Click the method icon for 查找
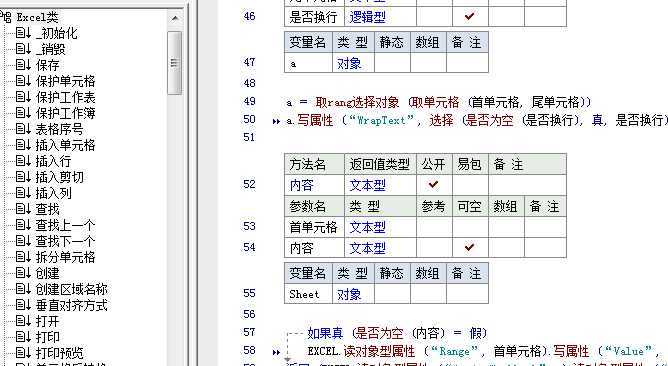Image resolution: width=668 pixels, height=366 pixels. (23, 209)
